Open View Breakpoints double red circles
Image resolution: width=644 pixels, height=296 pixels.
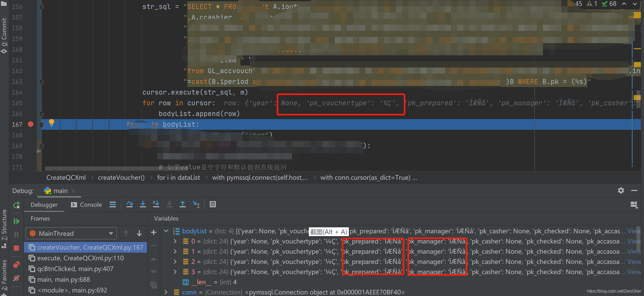17,265
